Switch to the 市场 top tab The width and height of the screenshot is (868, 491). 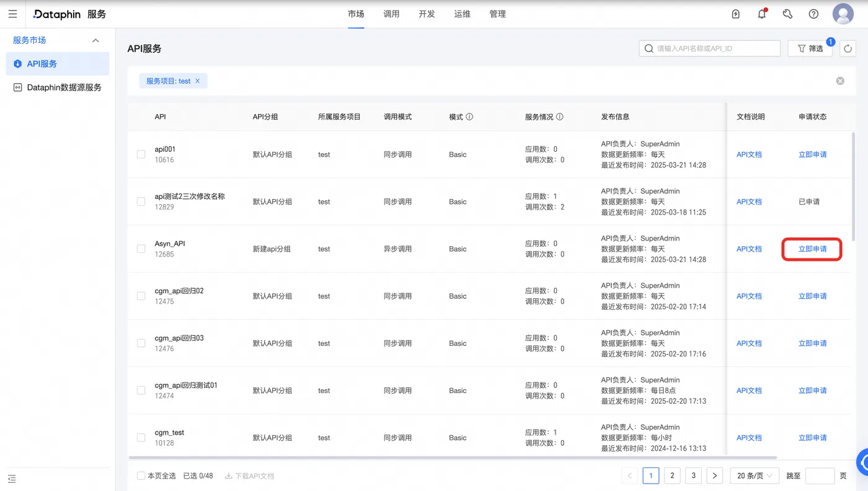356,14
